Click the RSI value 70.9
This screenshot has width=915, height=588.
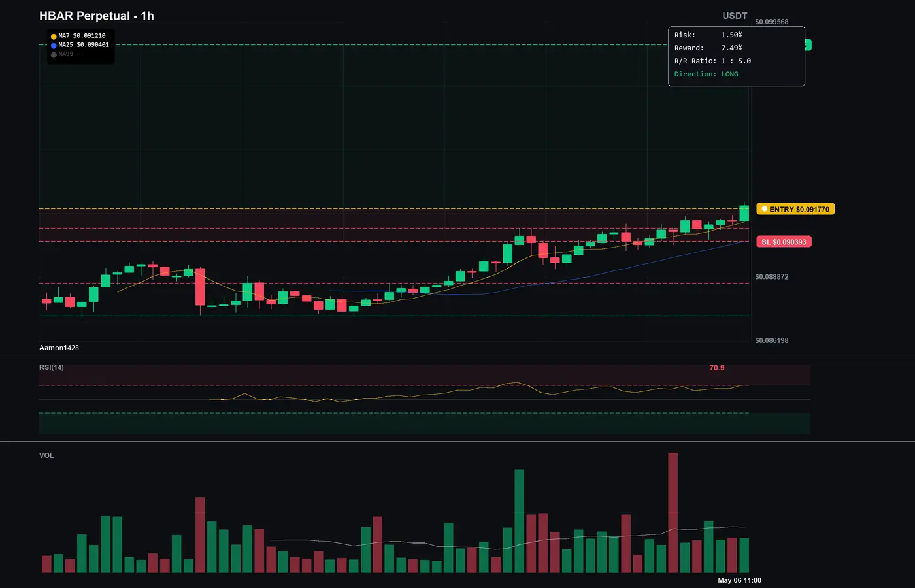[x=717, y=368]
